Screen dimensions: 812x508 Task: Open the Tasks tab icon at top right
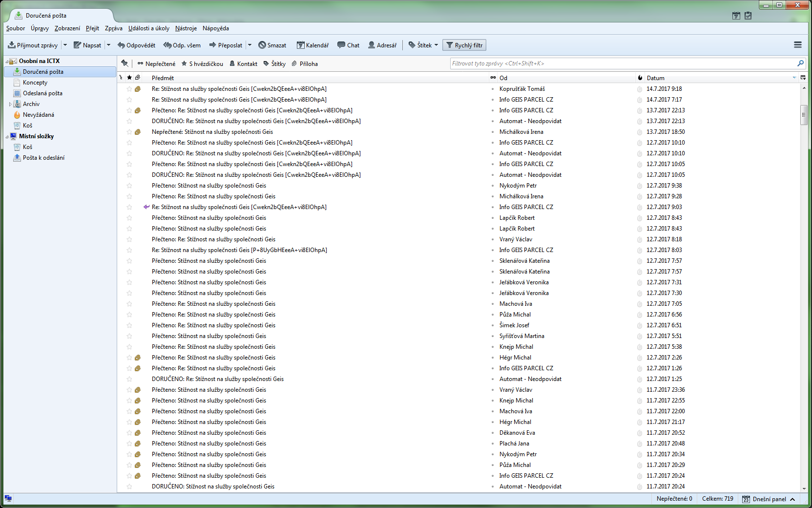(748, 16)
